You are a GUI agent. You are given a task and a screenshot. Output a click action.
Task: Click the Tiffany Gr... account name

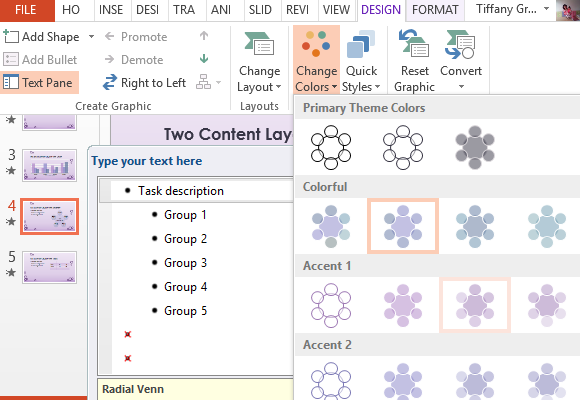(x=506, y=9)
